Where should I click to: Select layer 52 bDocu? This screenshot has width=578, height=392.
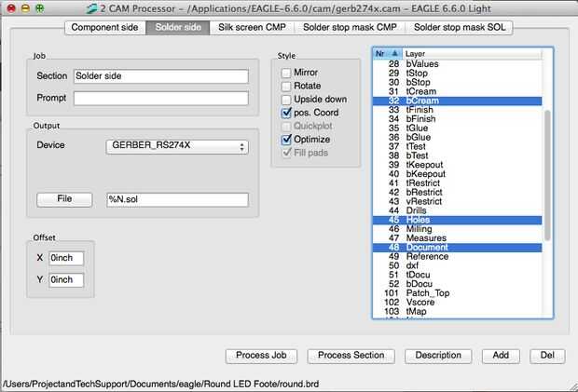point(458,284)
